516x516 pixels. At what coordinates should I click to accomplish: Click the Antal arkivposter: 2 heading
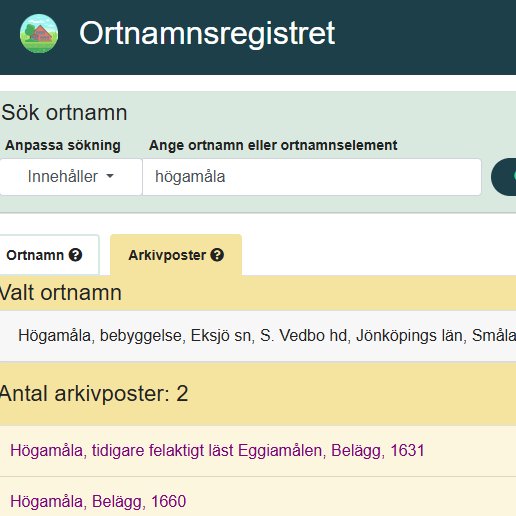tap(94, 394)
